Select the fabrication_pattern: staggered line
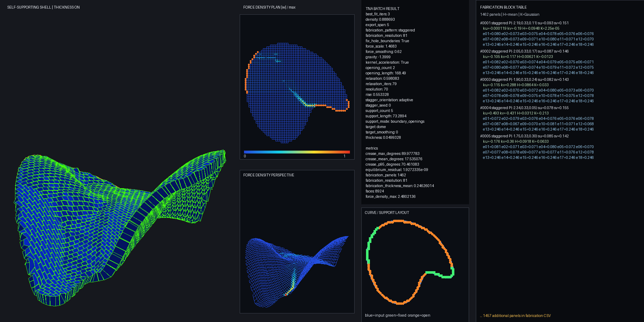Viewport: 644px width, 322px height. [390, 30]
